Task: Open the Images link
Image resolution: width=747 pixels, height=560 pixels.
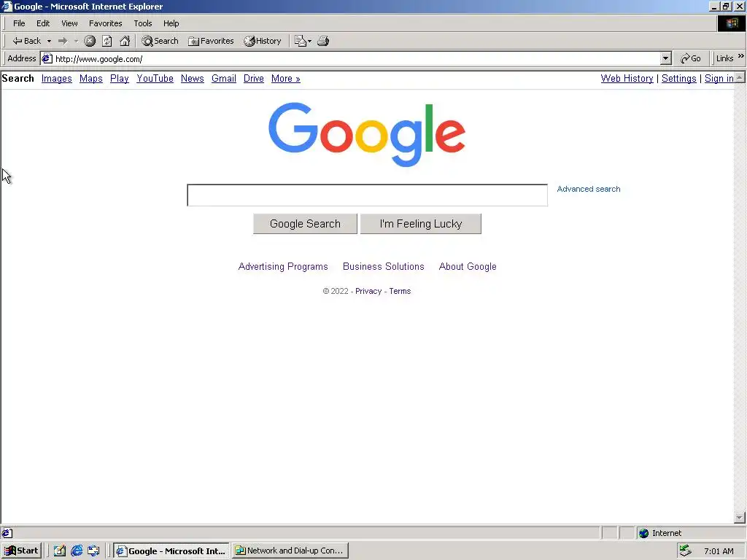Action: (57, 79)
